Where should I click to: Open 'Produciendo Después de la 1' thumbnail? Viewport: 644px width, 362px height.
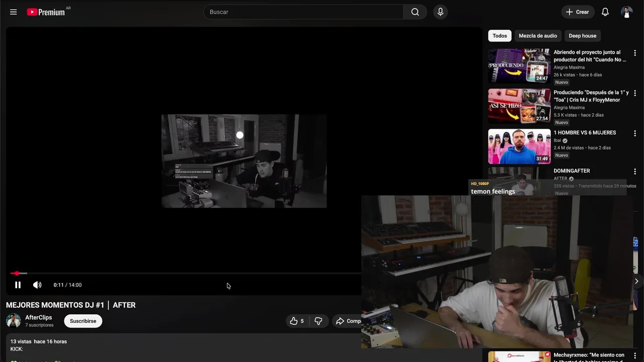click(x=519, y=106)
